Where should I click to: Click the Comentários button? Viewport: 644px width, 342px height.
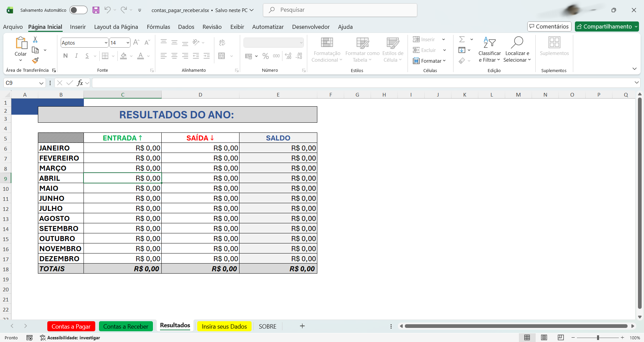point(549,26)
